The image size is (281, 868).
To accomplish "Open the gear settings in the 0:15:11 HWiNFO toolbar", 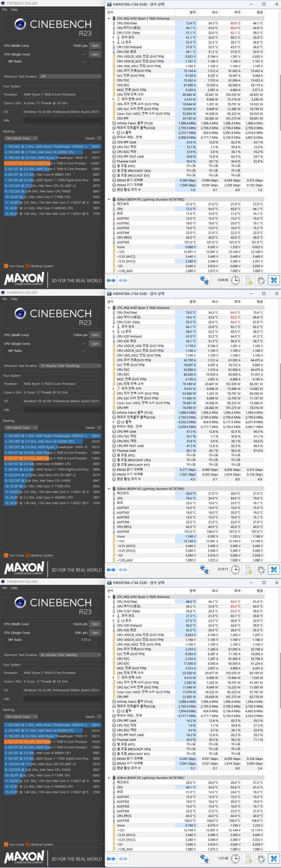I will (x=261, y=569).
